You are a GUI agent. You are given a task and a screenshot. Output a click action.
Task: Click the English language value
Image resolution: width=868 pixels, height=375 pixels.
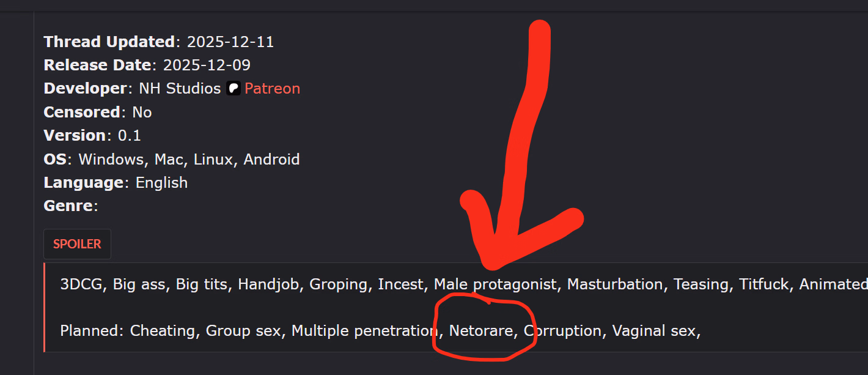coord(161,183)
